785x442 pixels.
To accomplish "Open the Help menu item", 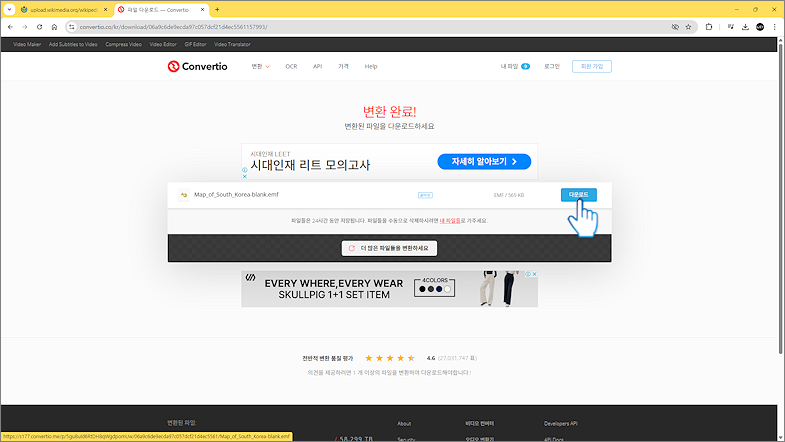I will click(371, 66).
